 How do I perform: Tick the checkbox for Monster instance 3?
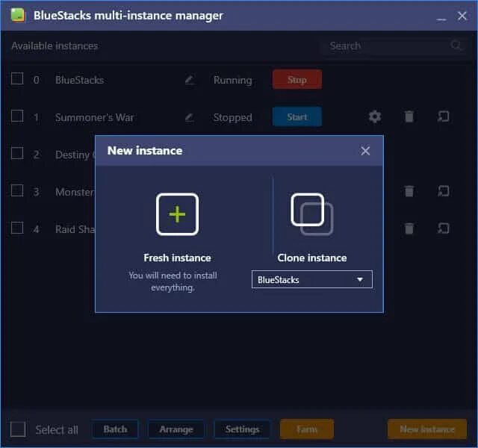(17, 191)
